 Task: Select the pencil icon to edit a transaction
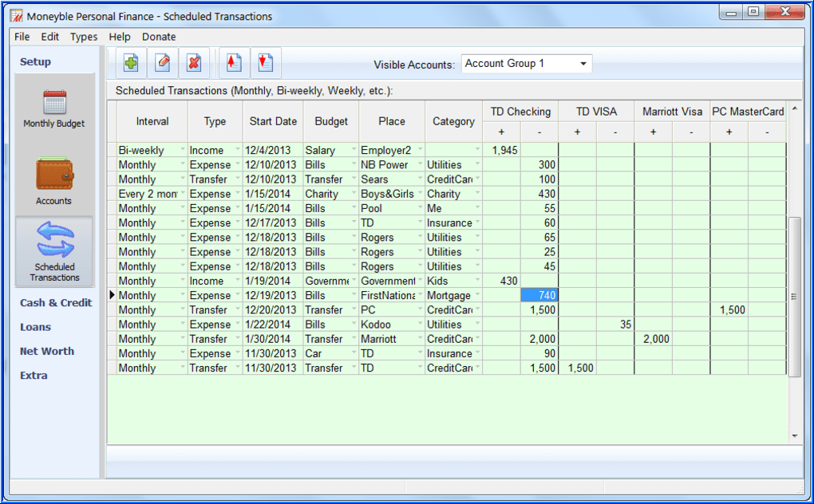[162, 62]
